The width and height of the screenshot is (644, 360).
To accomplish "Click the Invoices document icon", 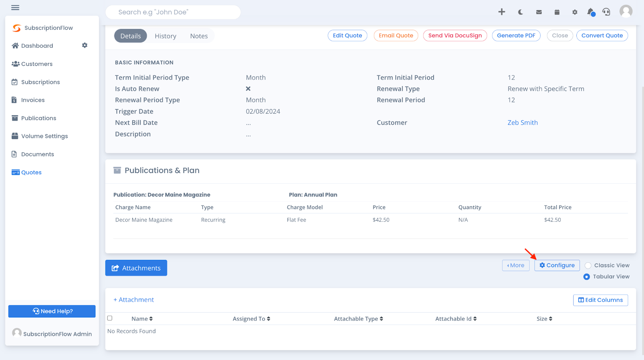I will tap(14, 100).
